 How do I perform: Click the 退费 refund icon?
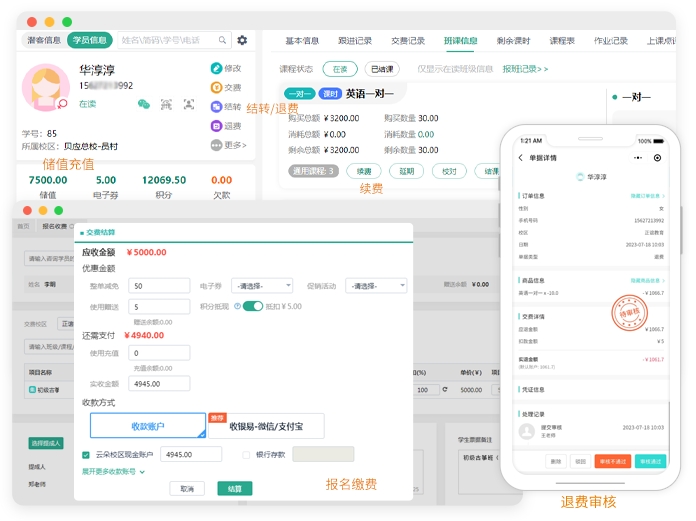(216, 126)
